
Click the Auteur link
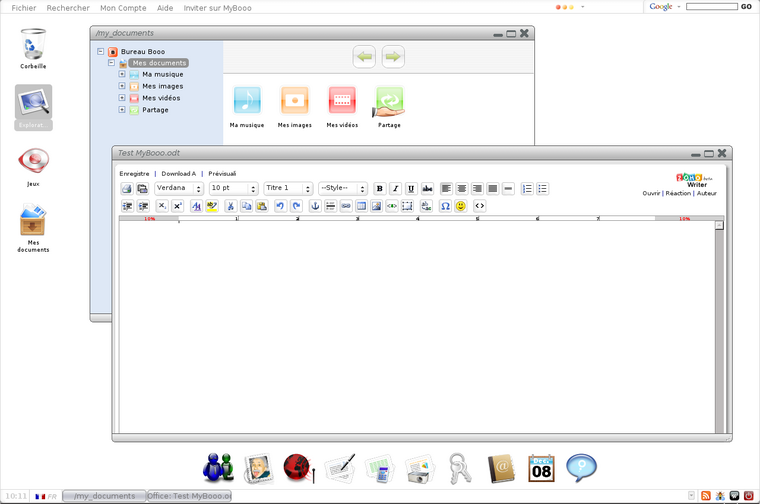pyautogui.click(x=707, y=193)
